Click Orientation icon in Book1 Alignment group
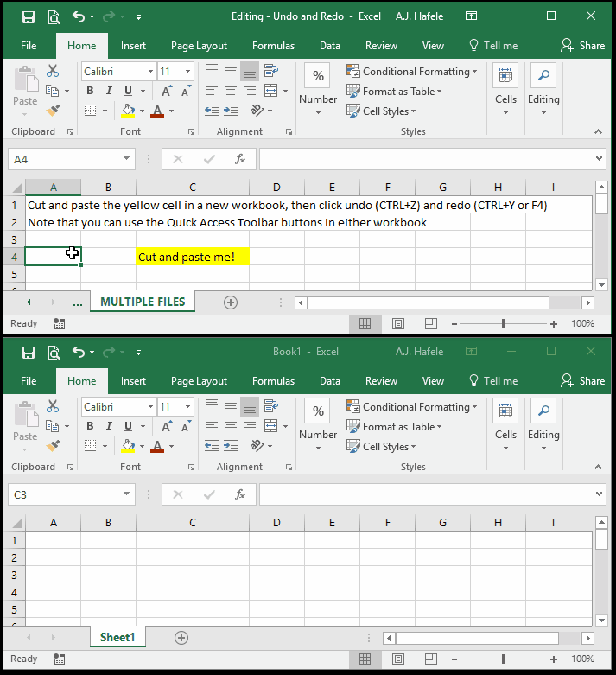Viewport: 616px width, 675px height. (x=257, y=446)
